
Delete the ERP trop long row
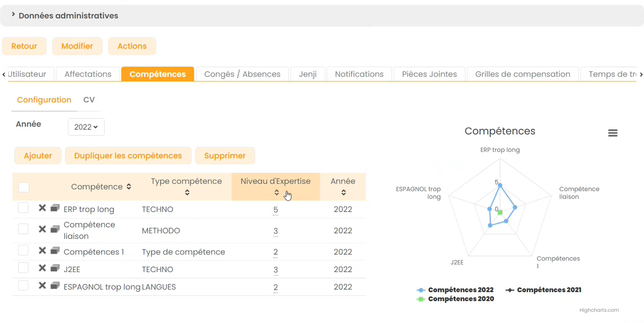point(43,208)
